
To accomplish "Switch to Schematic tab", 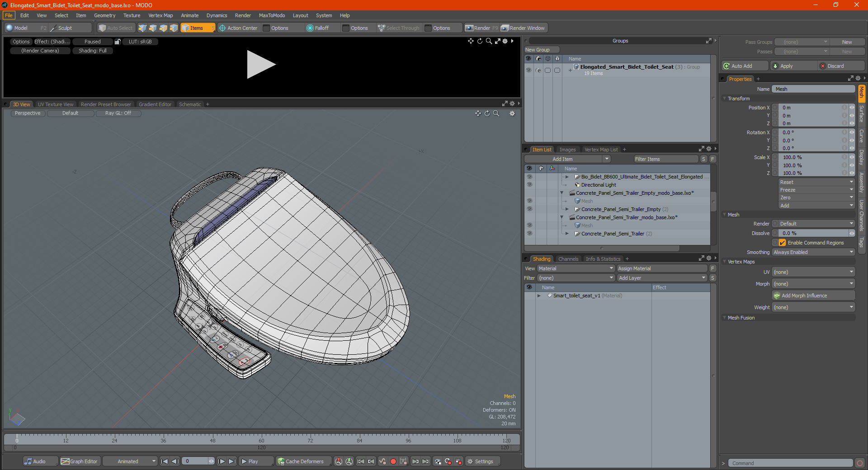I will point(190,104).
